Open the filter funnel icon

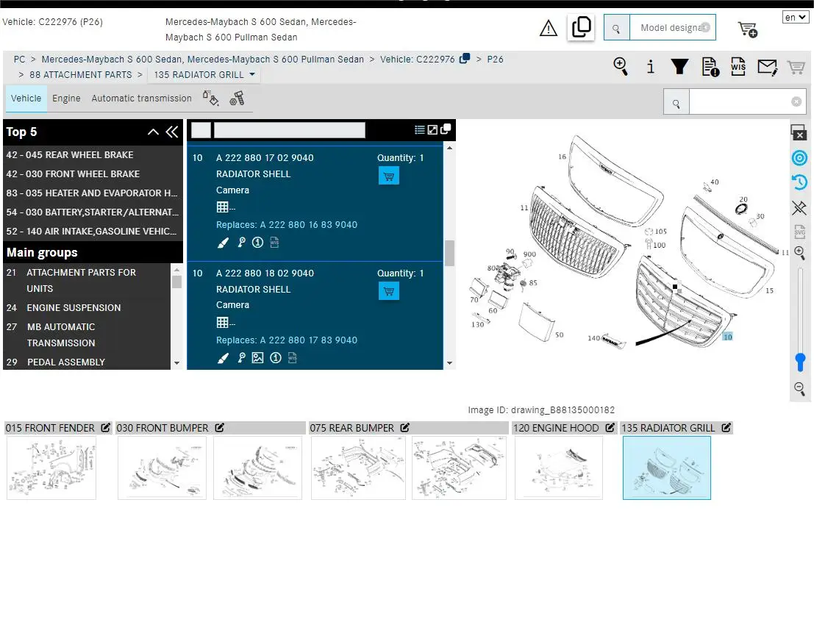tap(679, 66)
